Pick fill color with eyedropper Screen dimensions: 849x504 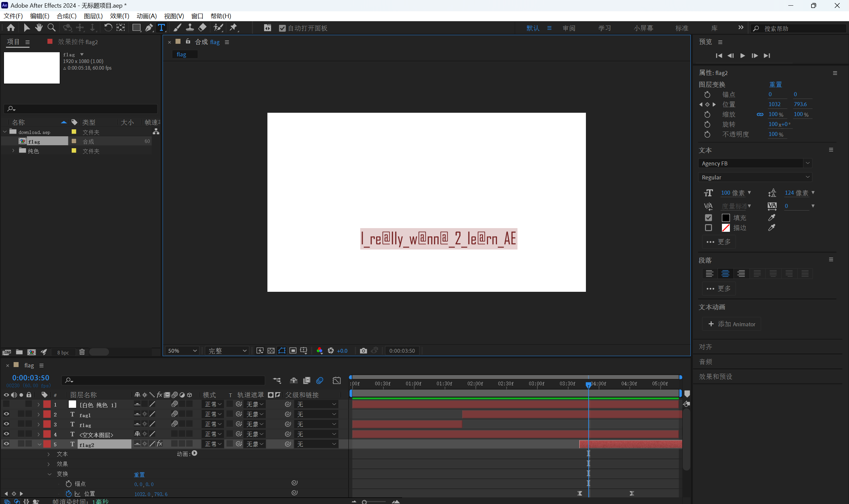click(x=772, y=218)
